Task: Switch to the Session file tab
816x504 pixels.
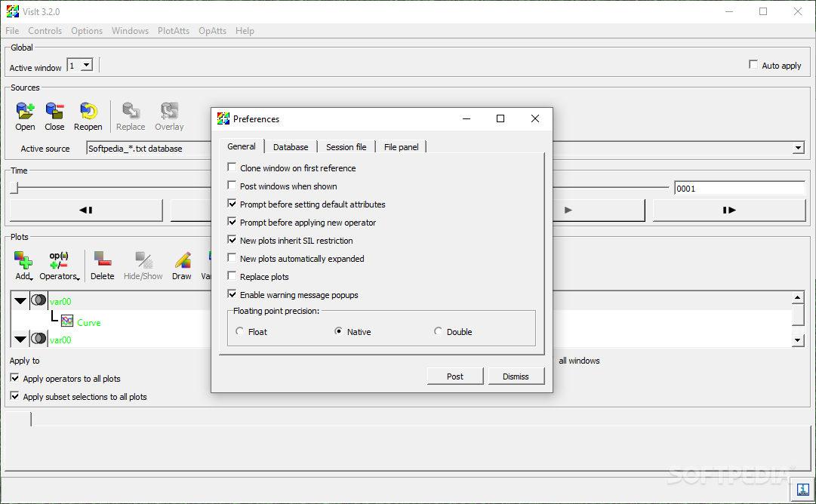Action: tap(346, 147)
